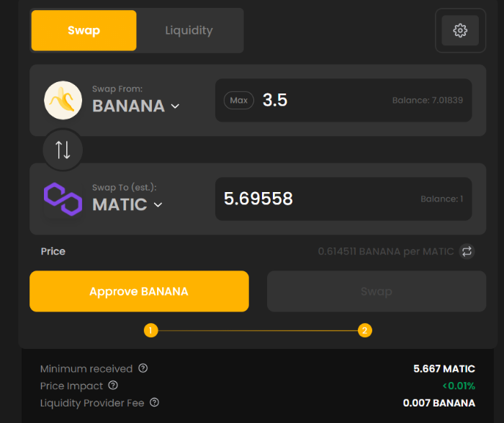Click the Approve BANANA button
504x423 pixels.
pyautogui.click(x=139, y=291)
